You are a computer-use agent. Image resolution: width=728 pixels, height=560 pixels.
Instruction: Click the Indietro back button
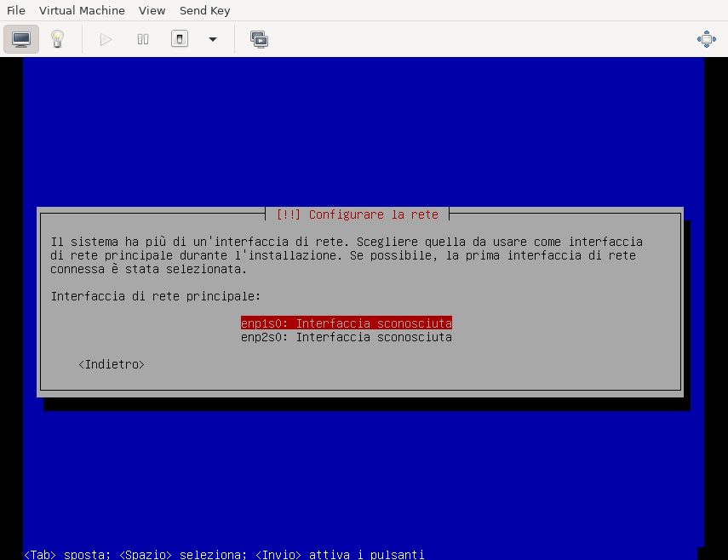[x=112, y=364]
